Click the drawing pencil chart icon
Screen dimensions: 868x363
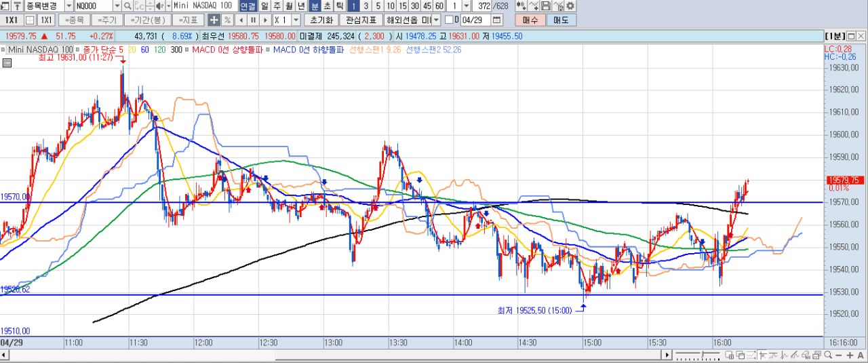pos(794,355)
